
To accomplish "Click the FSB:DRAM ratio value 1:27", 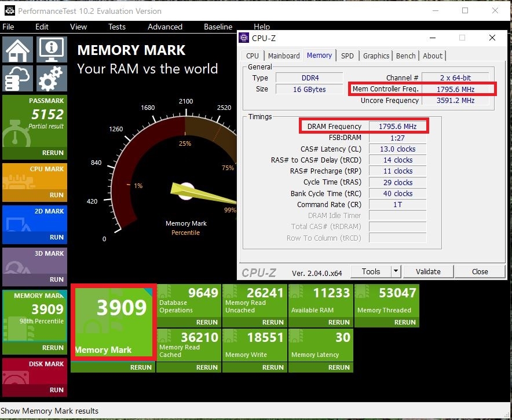I will 397,138.
